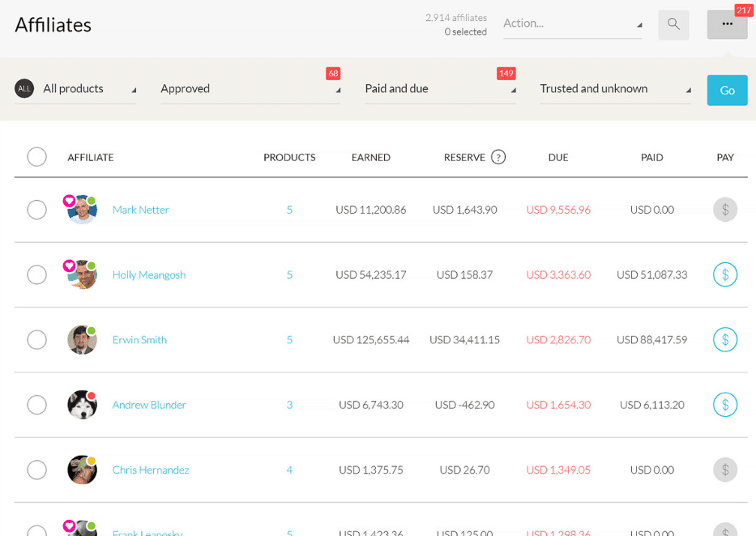Click the search magnifier icon

tap(673, 24)
